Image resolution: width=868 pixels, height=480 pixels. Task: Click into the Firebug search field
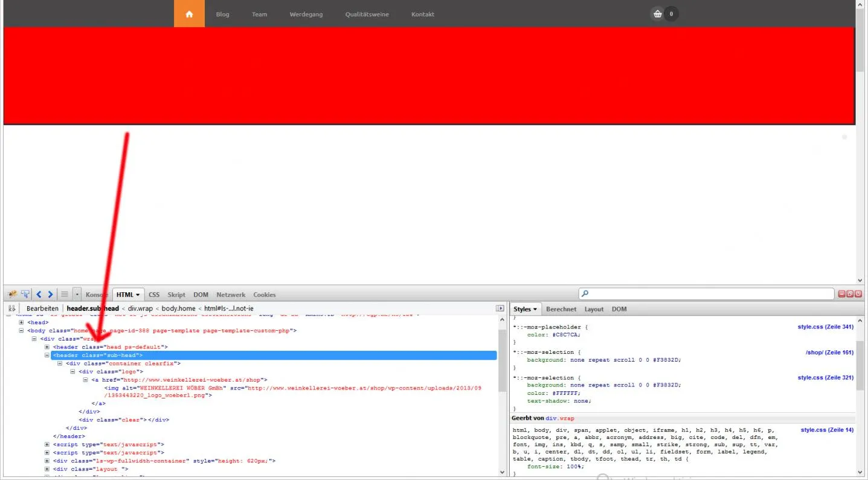[x=706, y=294]
